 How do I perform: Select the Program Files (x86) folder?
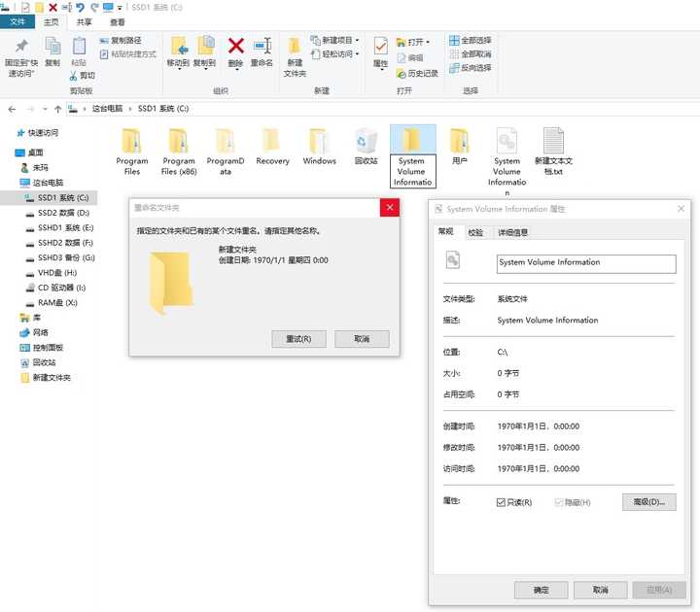179,153
